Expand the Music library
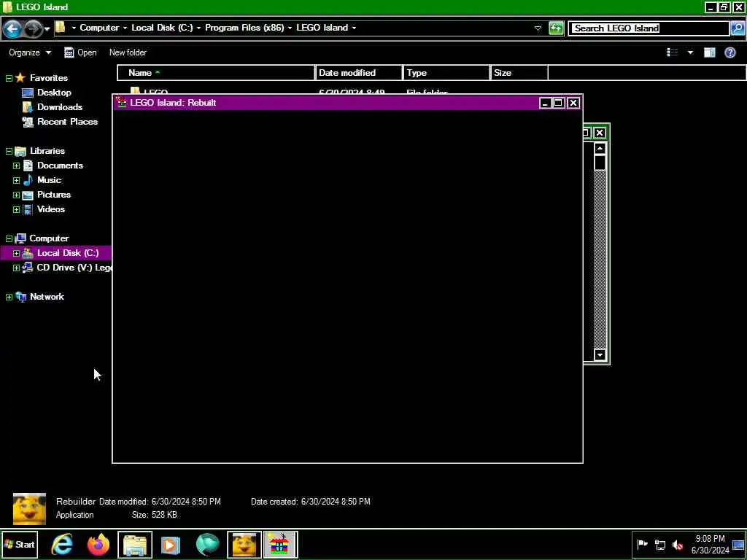 point(16,181)
